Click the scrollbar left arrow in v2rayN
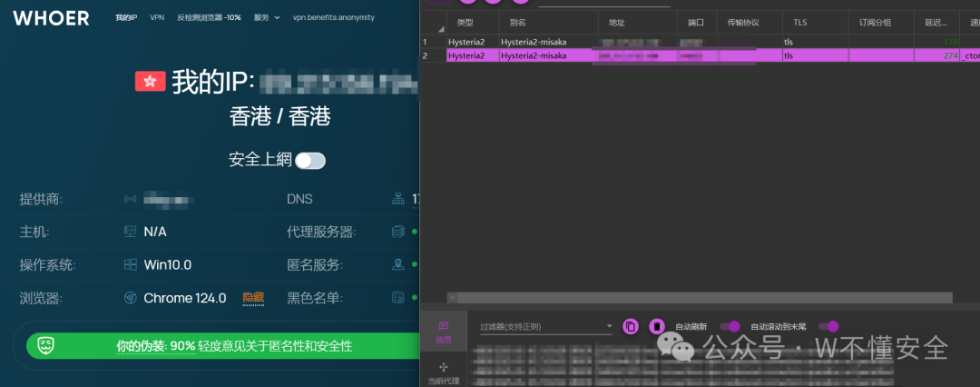The width and height of the screenshot is (980, 387). pos(453,298)
